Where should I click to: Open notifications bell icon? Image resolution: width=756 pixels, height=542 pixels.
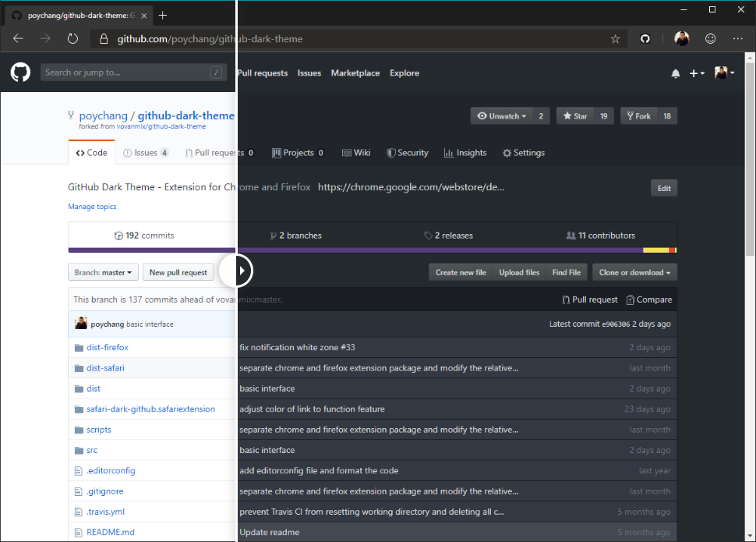(676, 73)
